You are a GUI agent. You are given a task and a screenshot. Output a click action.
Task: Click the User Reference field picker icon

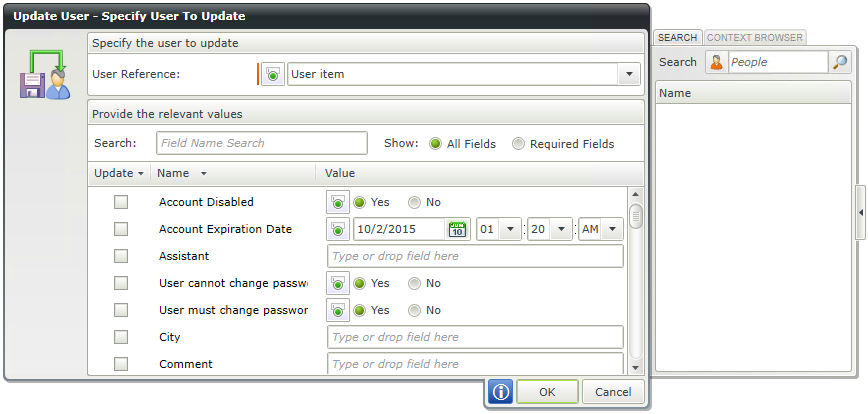point(273,74)
